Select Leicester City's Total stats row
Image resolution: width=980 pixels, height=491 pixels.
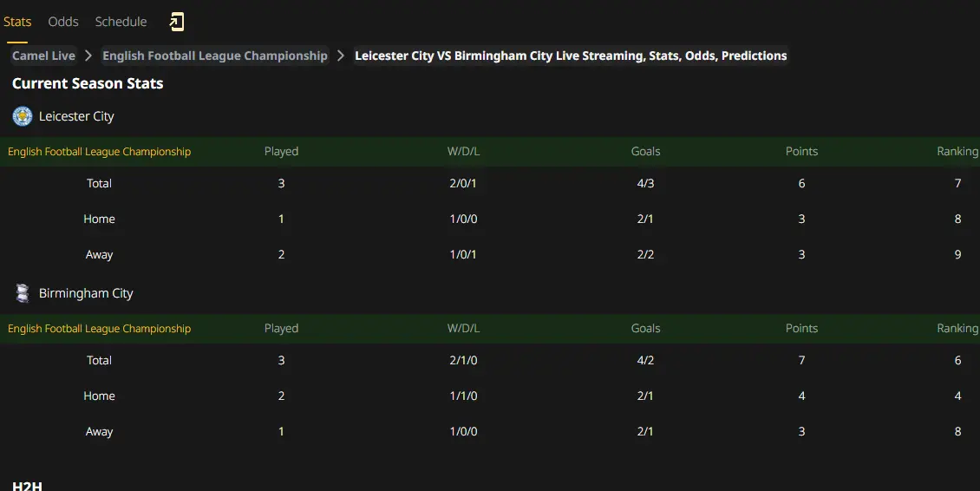[490, 183]
